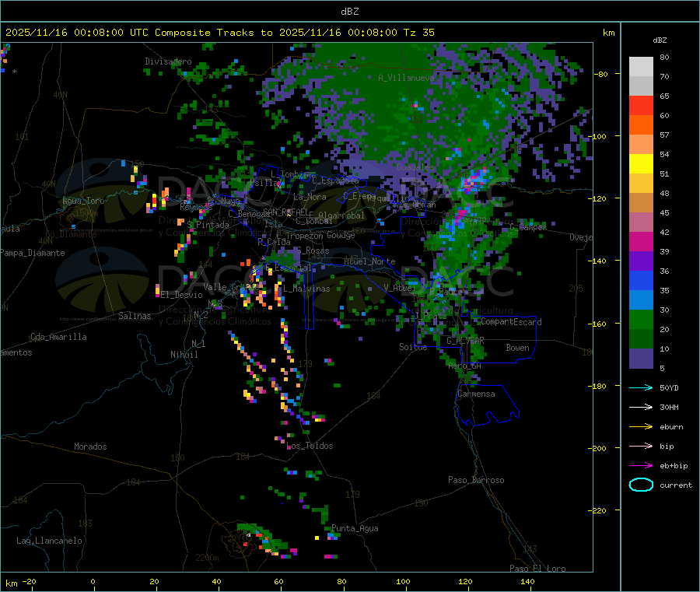Click the Atuel_Norte map label
Image resolution: width=700 pixels, height=592 pixels.
point(369,261)
